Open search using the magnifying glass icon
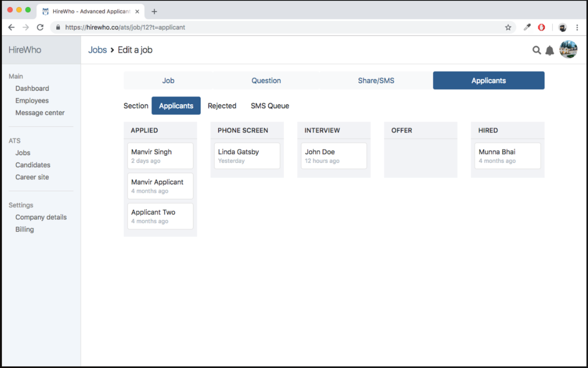588x368 pixels. 536,50
